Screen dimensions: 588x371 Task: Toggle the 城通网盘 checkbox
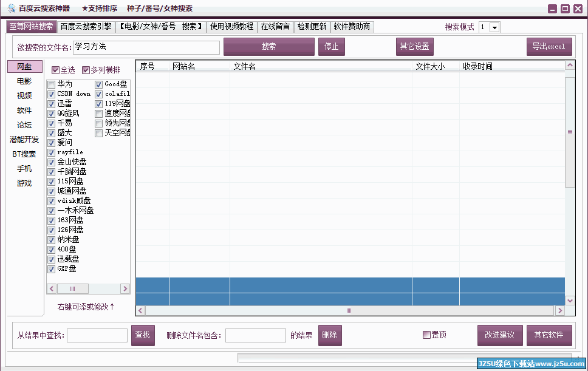[52, 191]
